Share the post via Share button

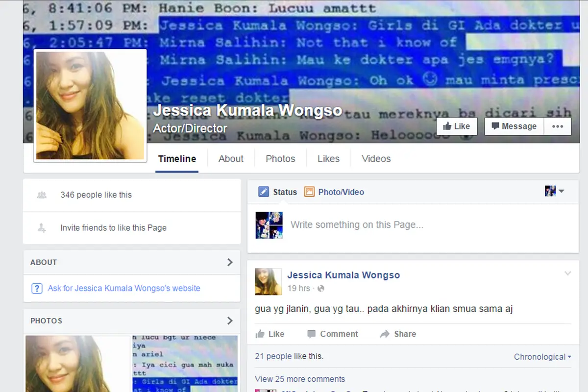click(398, 334)
